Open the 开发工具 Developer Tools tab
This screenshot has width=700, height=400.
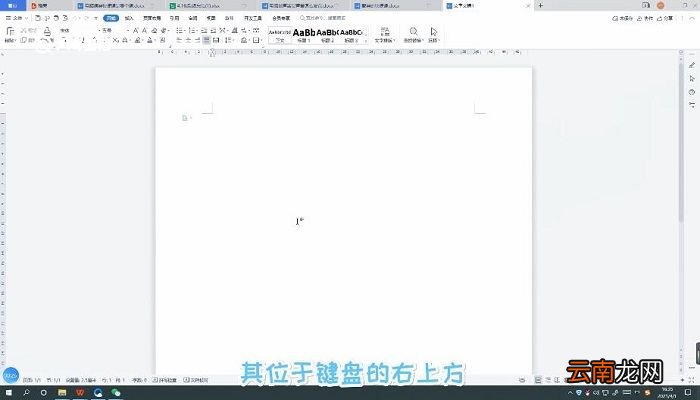253,18
